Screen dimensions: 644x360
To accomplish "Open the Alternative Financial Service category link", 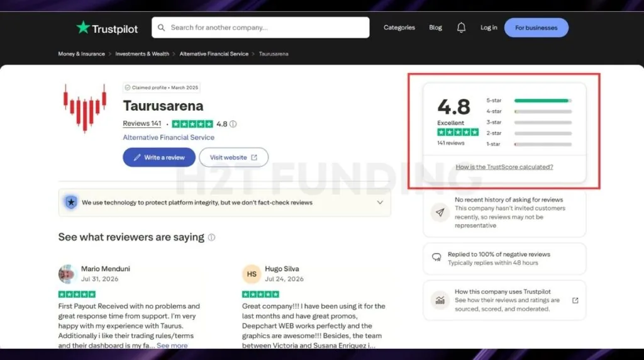I will click(x=169, y=137).
